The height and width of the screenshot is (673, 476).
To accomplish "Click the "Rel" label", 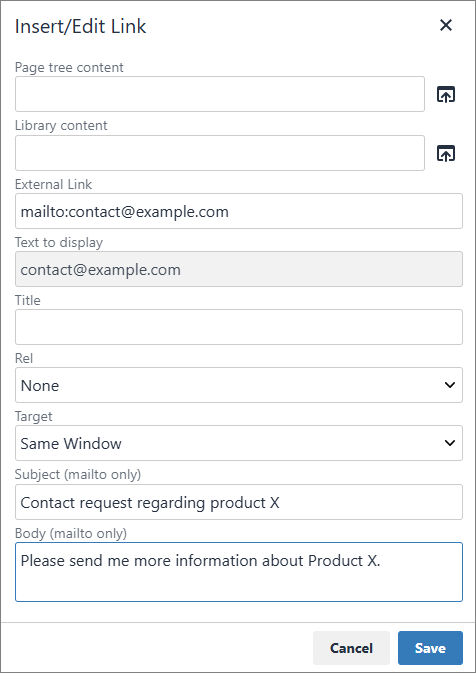I will [24, 358].
